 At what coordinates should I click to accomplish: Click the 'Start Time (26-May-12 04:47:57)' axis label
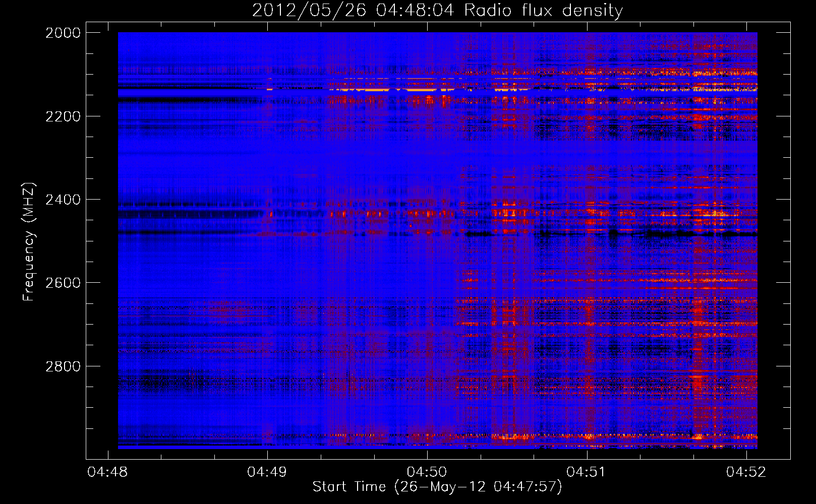[x=437, y=487]
